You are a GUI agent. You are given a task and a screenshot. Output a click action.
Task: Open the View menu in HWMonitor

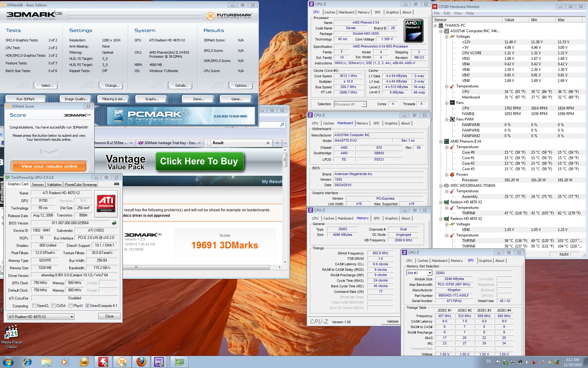tap(458, 13)
